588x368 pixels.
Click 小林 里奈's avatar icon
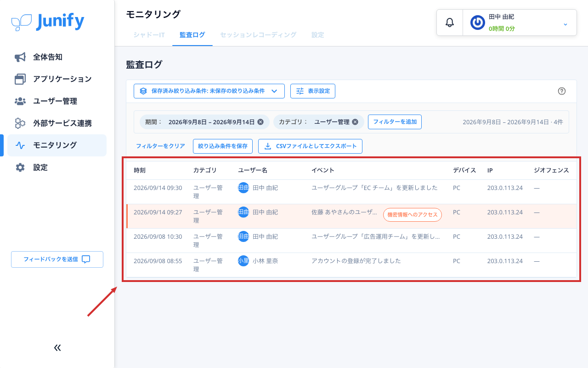click(243, 261)
